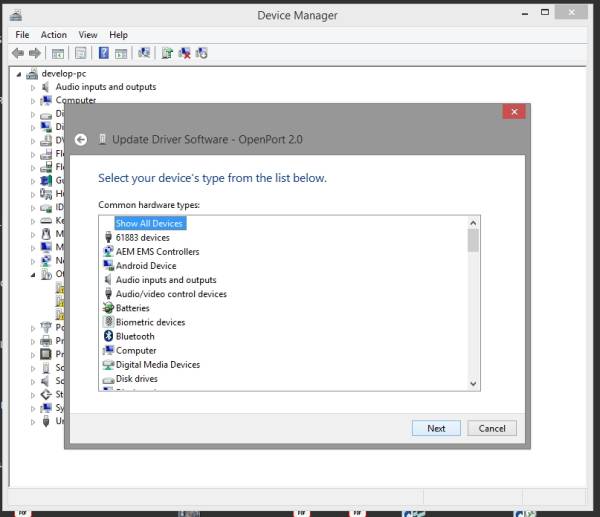Click the Show/Hide console tree toolbar icon
The height and width of the screenshot is (517, 600).
(x=58, y=54)
